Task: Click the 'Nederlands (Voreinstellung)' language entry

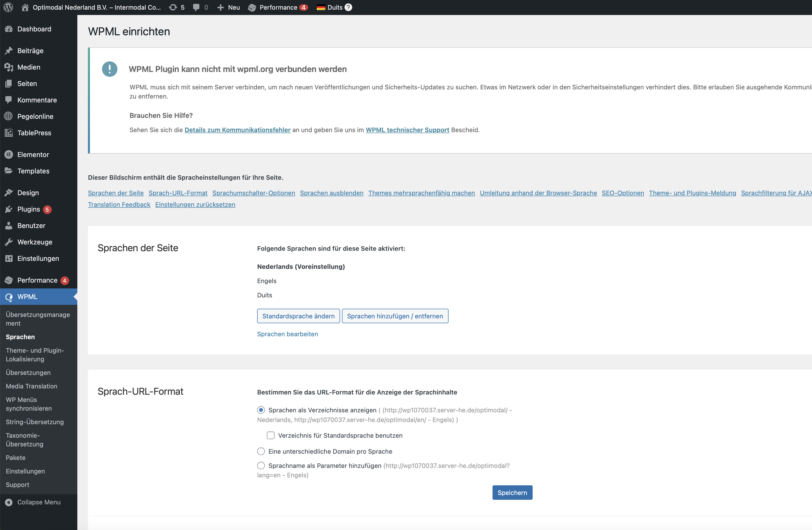Action: [301, 266]
